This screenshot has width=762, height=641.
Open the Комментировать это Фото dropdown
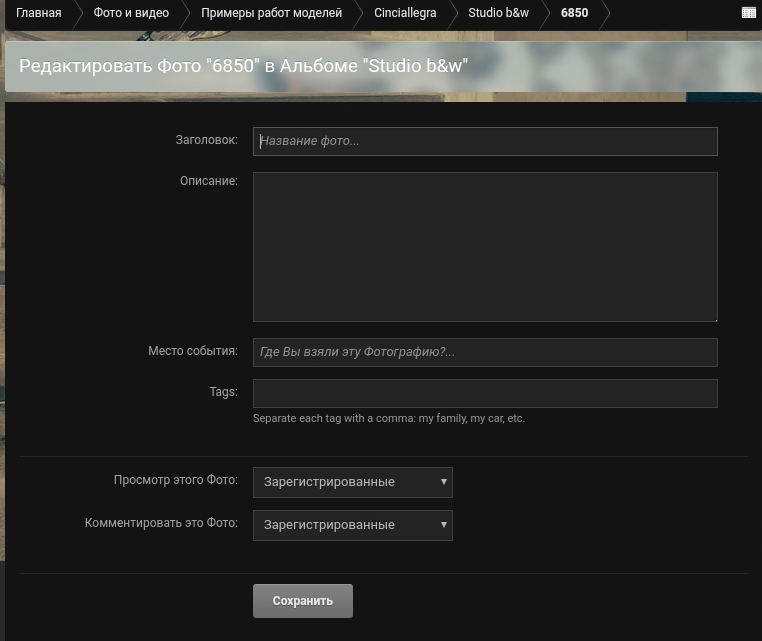[x=352, y=525]
